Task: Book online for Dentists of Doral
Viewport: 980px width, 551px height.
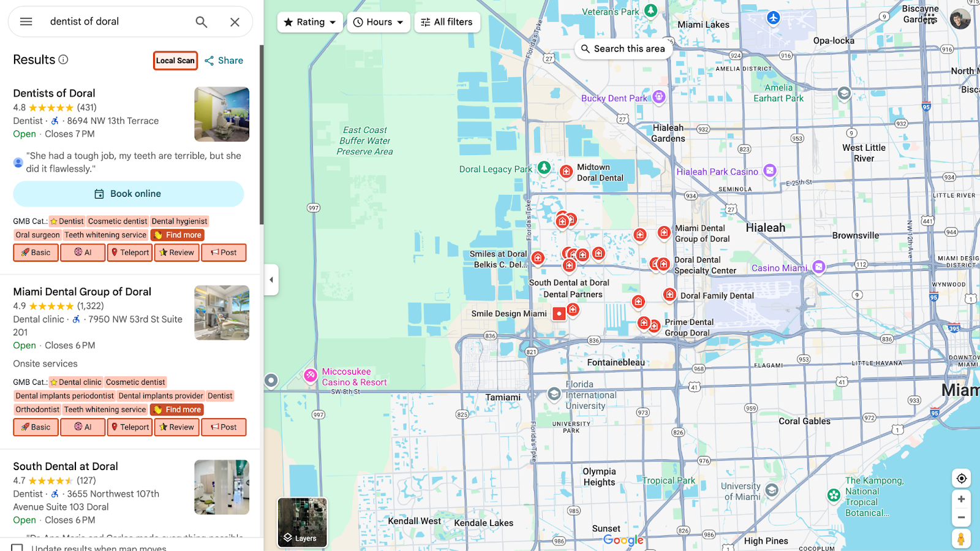Action: 129,194
